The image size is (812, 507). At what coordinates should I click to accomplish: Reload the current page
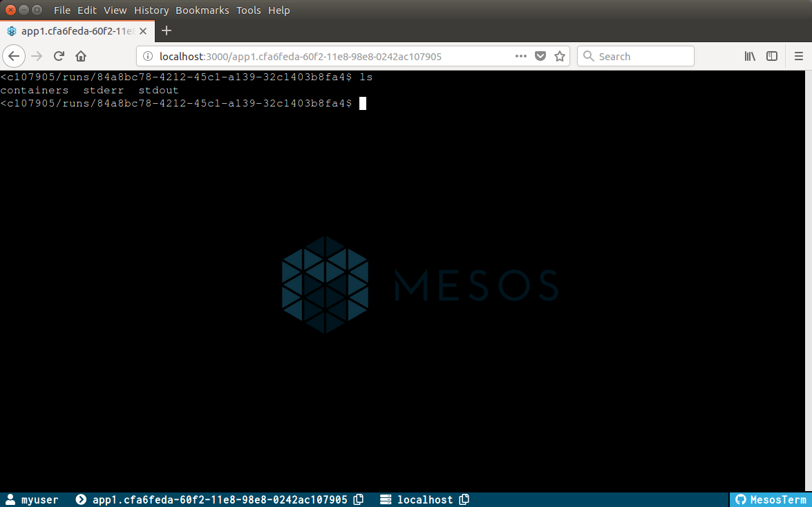pos(59,56)
